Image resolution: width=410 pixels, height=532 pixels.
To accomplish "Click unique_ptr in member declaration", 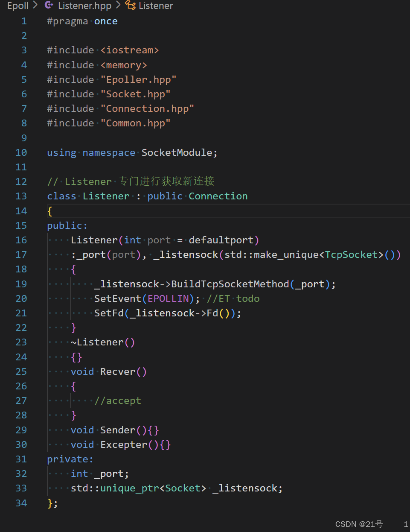I will (129, 488).
